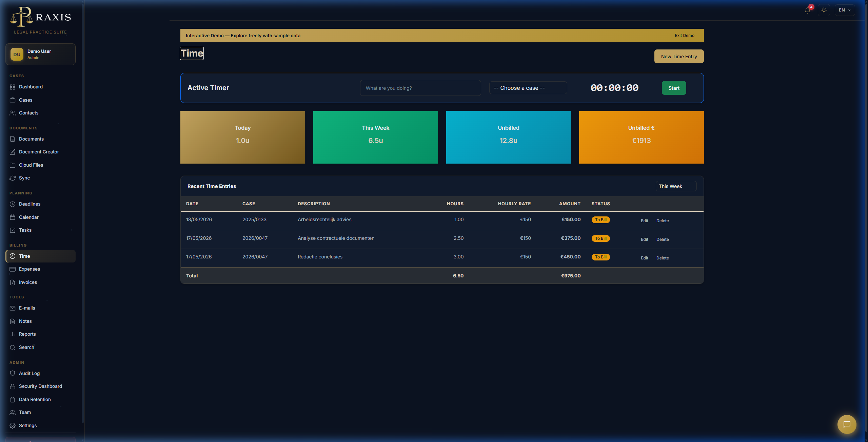Edit the Analyse contractuele documenten entry
This screenshot has width=868, height=442.
[644, 239]
